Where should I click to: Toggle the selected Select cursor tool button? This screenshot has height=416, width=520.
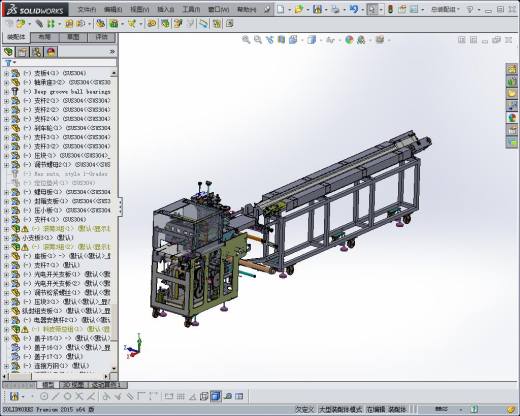coord(372,9)
